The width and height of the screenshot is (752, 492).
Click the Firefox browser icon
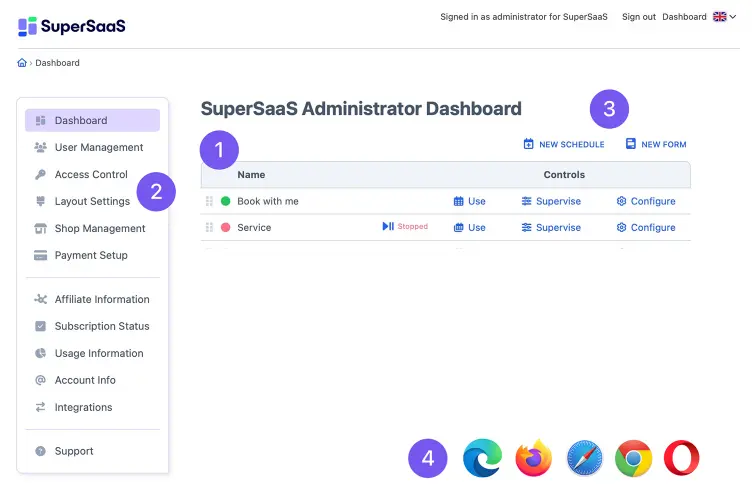coord(534,458)
